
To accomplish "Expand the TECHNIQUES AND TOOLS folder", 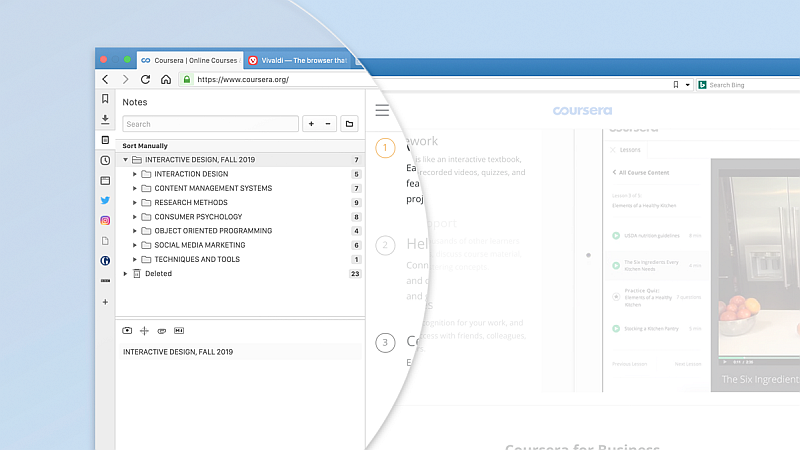I will coord(135,259).
